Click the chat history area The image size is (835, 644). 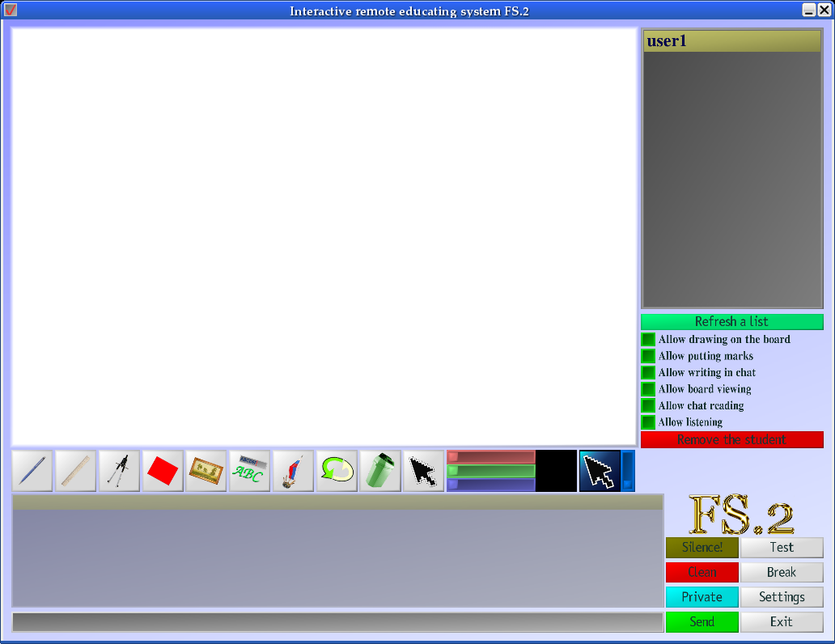click(x=337, y=551)
